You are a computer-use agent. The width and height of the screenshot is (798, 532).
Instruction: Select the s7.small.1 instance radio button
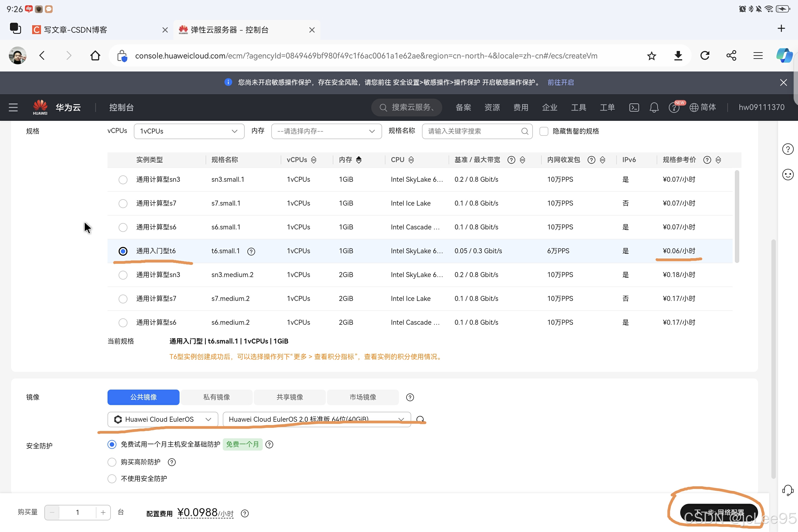coord(123,204)
